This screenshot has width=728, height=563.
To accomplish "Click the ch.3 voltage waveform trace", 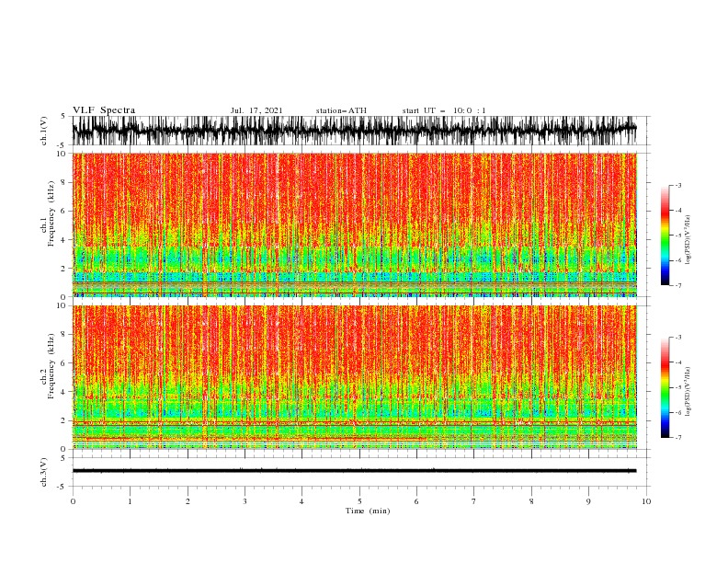I will (354, 471).
